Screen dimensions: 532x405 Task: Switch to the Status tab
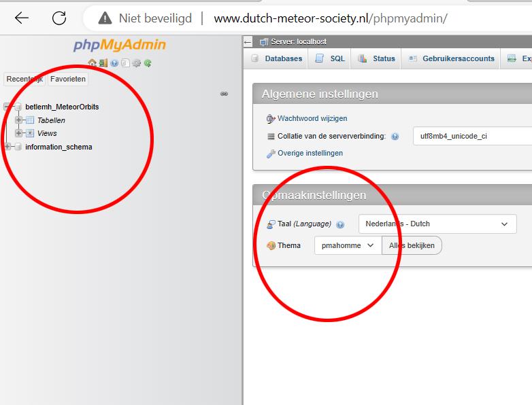tap(377, 58)
